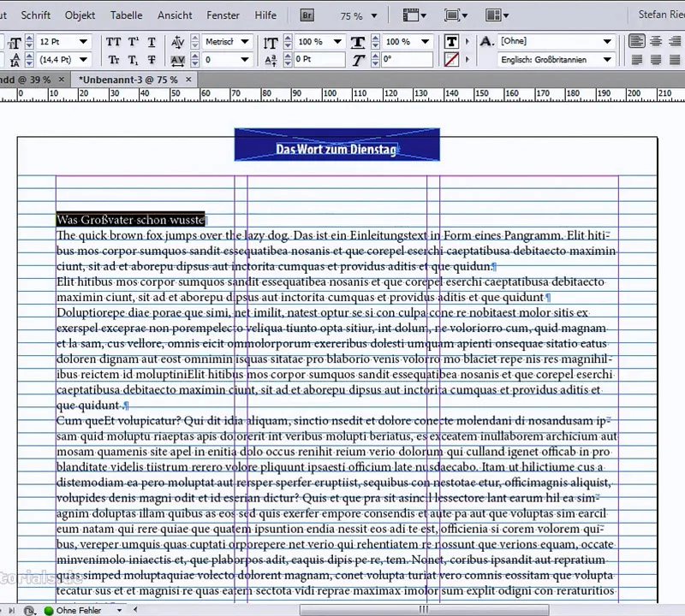This screenshot has width=685, height=616.
Task: Open the Fenster menu
Action: pos(223,15)
